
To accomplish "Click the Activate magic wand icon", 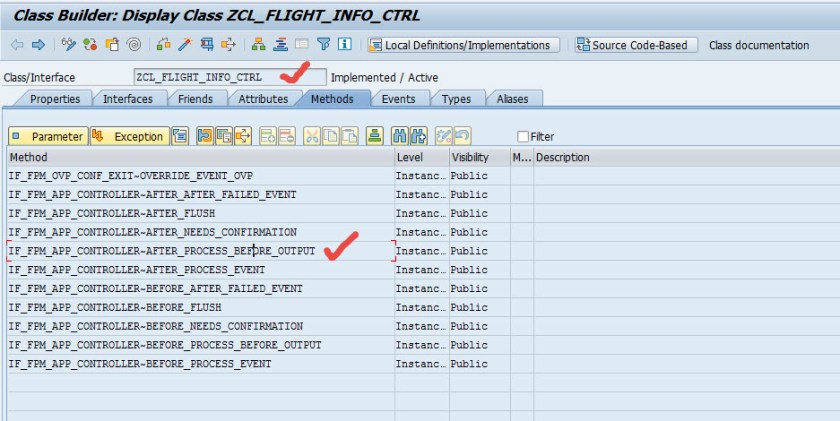I will coord(185,45).
